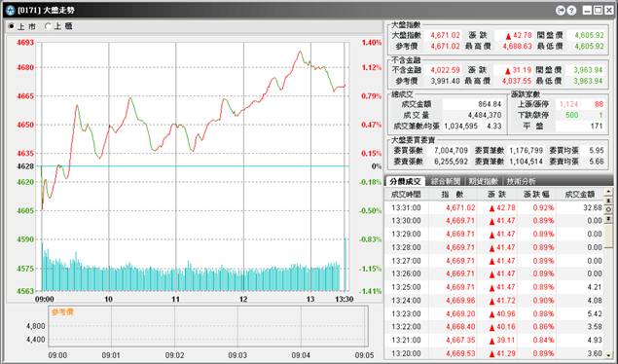618x364 pixels.
Task: Click the jump-to-bottom double arrow icon
Action: [x=608, y=218]
